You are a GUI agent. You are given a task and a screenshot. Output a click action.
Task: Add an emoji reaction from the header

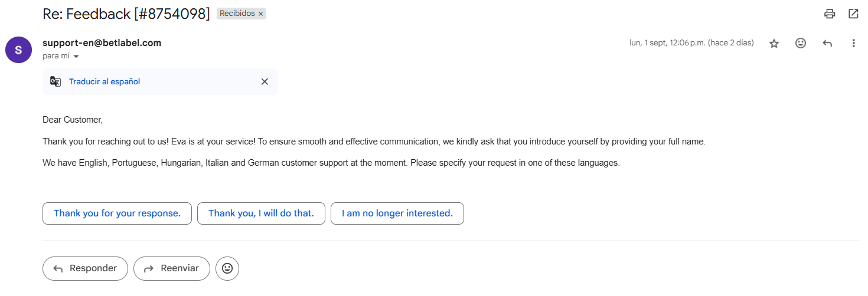point(801,43)
